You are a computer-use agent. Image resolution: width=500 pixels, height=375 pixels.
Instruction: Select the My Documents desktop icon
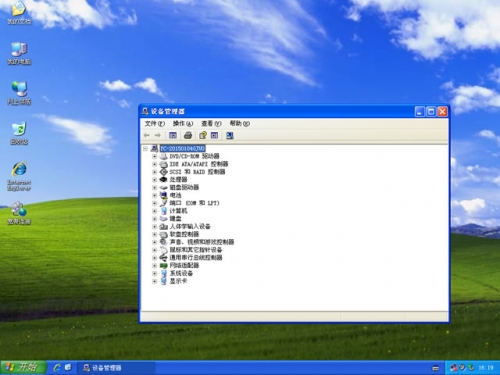coord(19,13)
